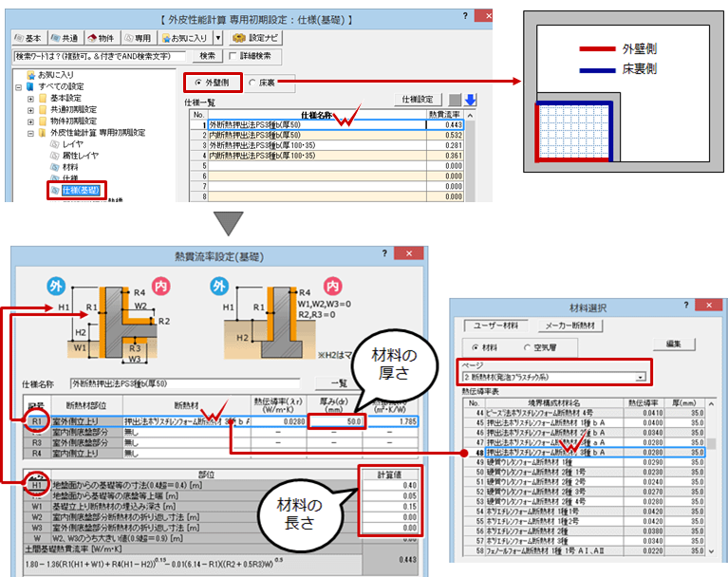Select row 2 内断熱押出法PS3種b(厚50)
728x577 pixels.
pyautogui.click(x=327, y=135)
